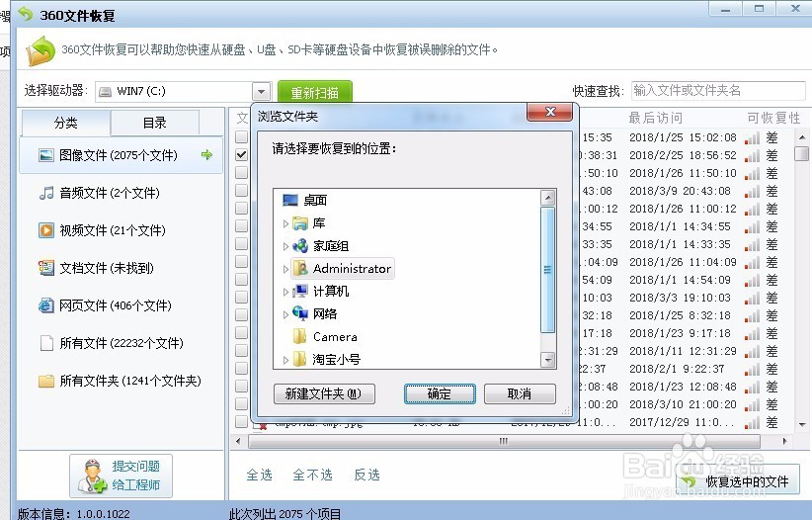Click 取消 to cancel folder browse
The image size is (812, 520).
520,394
